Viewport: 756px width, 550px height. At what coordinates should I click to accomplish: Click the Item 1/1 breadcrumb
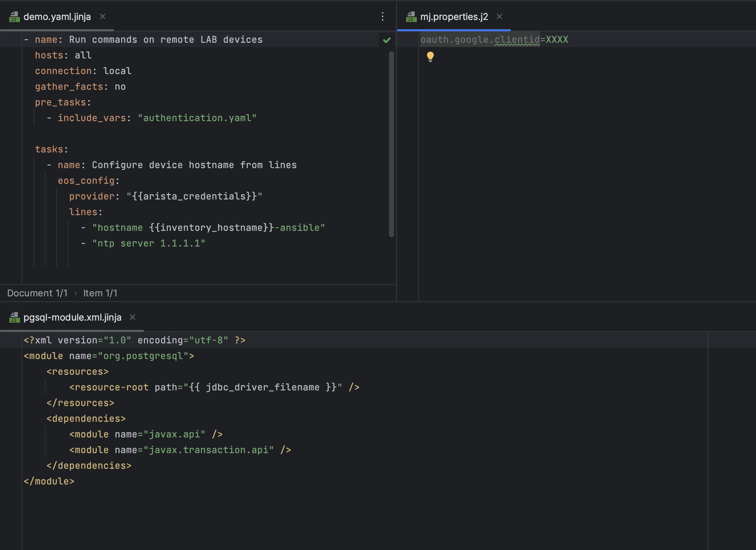click(100, 293)
